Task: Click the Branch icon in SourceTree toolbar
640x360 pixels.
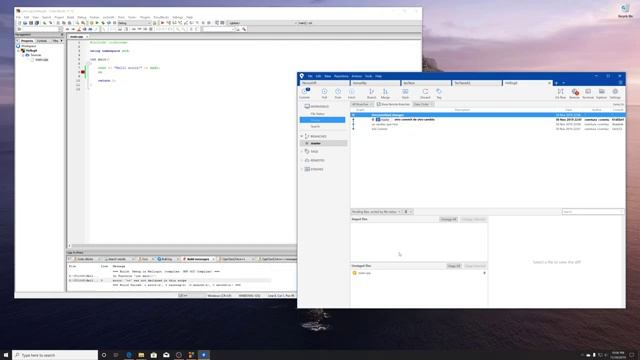Action: (x=371, y=92)
